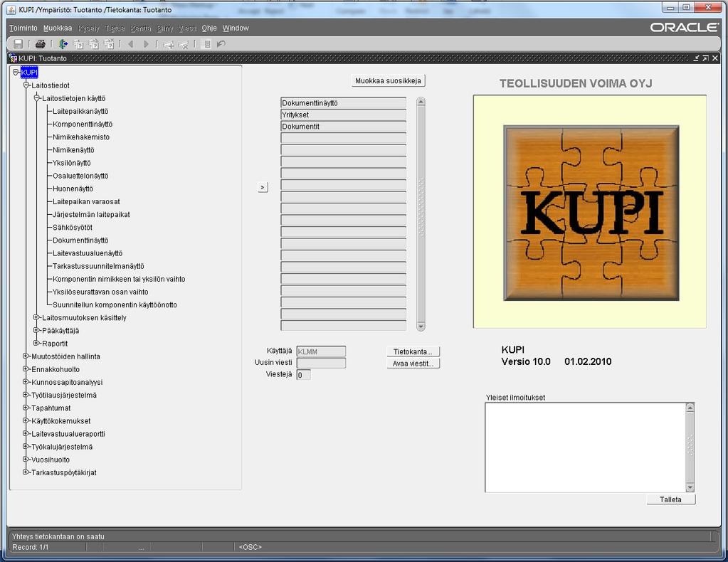
Task: Click the Exit door toolbar icon
Action: pos(63,44)
